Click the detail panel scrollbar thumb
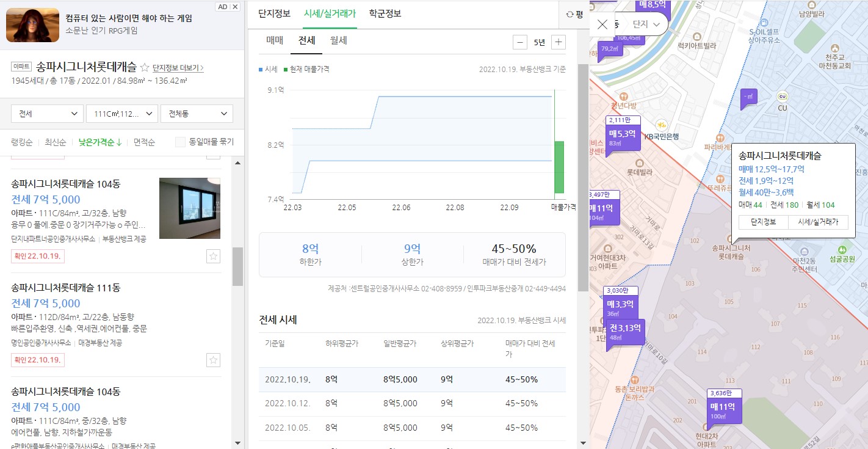 coord(583,177)
